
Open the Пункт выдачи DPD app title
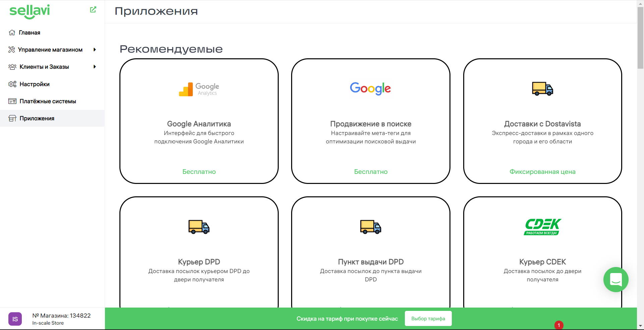point(371,262)
